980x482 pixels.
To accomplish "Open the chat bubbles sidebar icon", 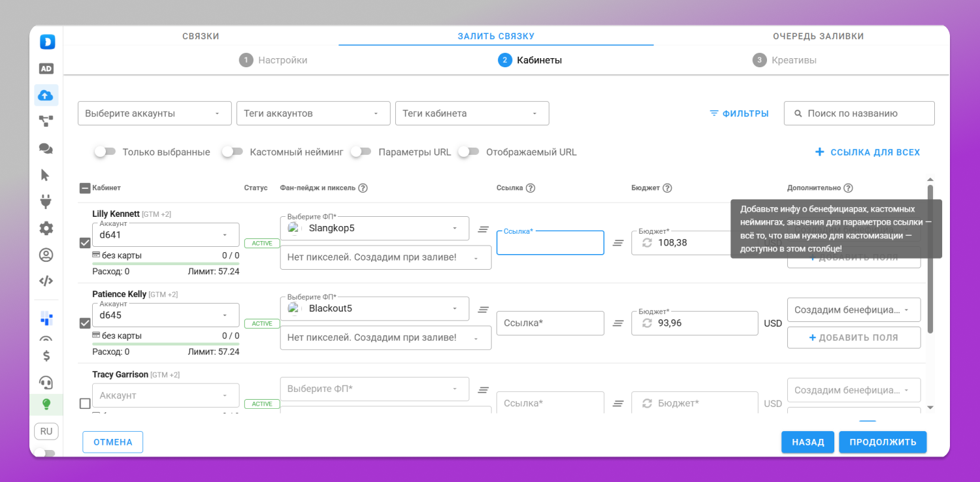I will tap(46, 148).
